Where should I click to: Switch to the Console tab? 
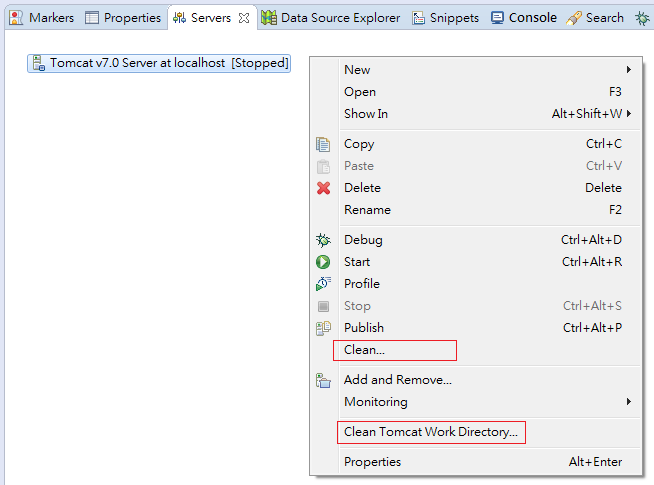coord(523,18)
